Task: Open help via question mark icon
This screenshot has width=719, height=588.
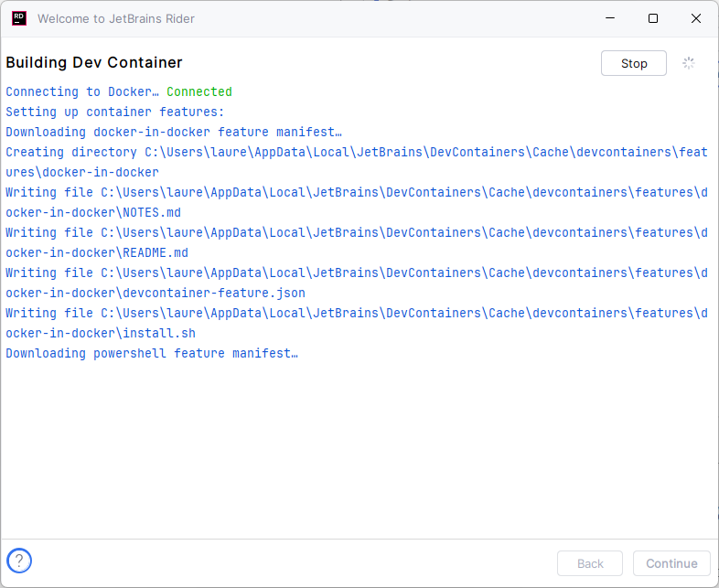Action: pos(19,560)
